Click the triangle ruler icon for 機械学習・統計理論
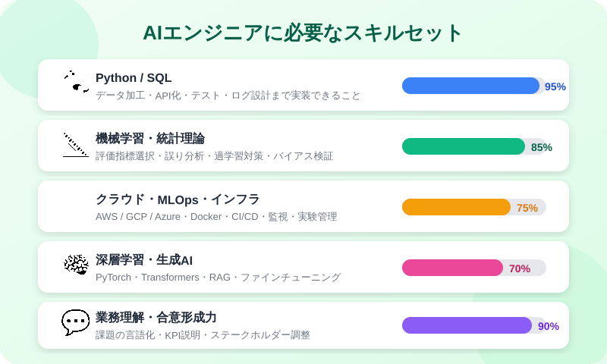Screen dimensions: 607x364 [x=75, y=144]
